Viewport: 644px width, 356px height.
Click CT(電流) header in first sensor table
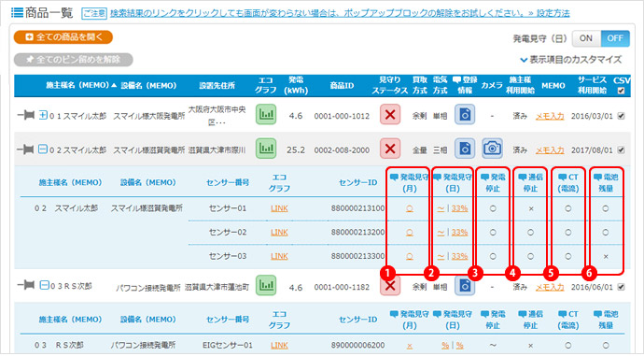coord(568,183)
